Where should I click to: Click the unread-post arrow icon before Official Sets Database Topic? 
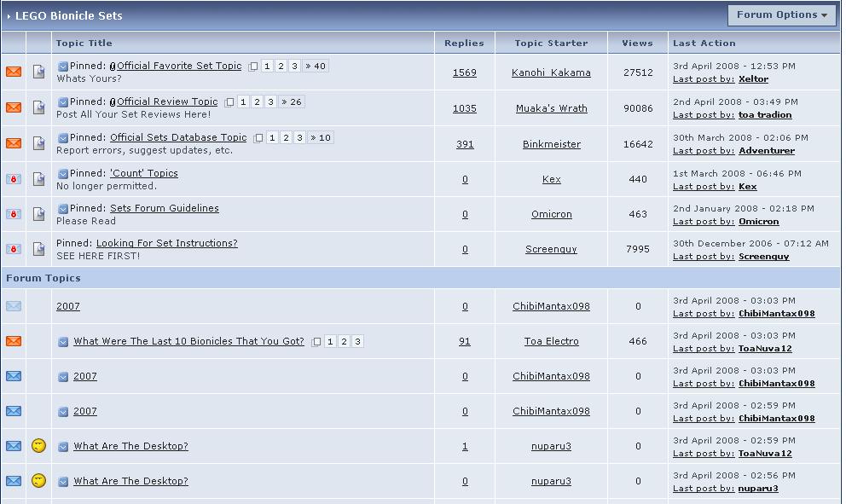tap(62, 138)
